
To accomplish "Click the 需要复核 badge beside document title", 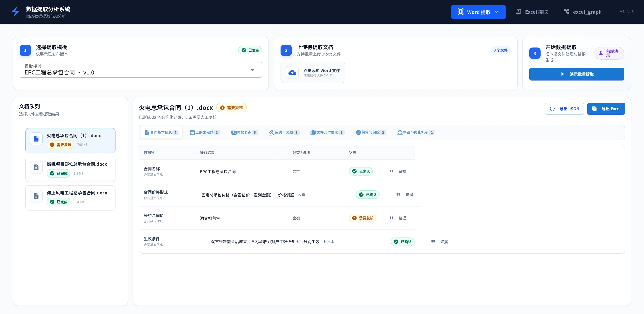I will pos(231,108).
